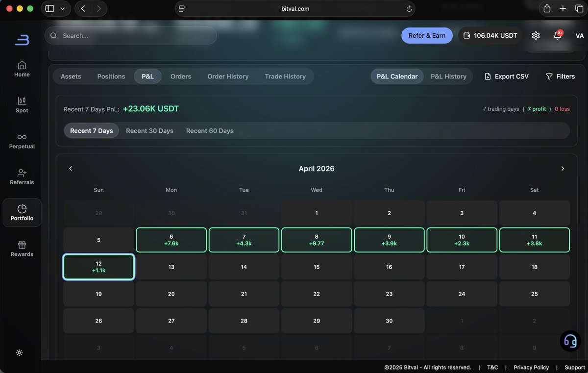
Task: Focus the Search field
Action: (131, 36)
